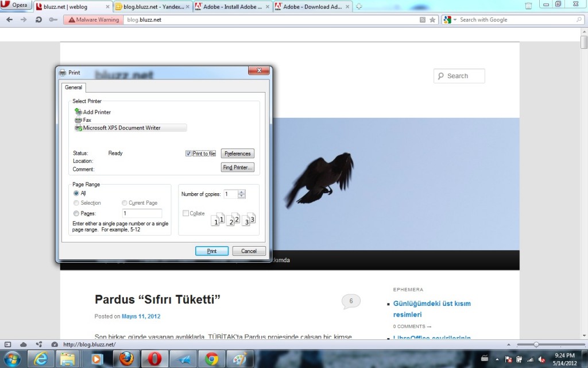Viewport: 588px width, 368px height.
Task: Open the blue bird taskbar app
Action: click(x=183, y=359)
